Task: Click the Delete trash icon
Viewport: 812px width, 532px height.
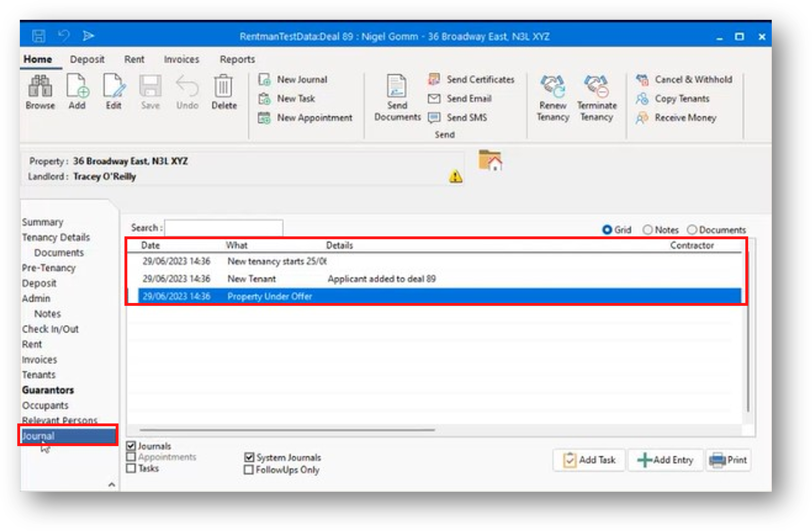Action: coord(223,86)
